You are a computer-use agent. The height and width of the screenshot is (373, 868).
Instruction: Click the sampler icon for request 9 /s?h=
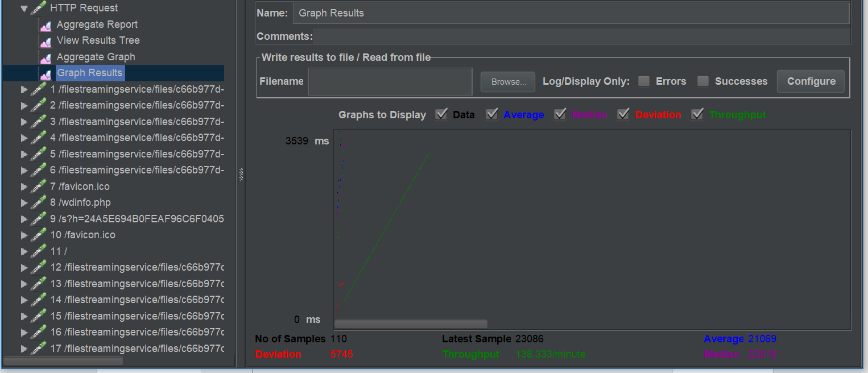point(39,219)
